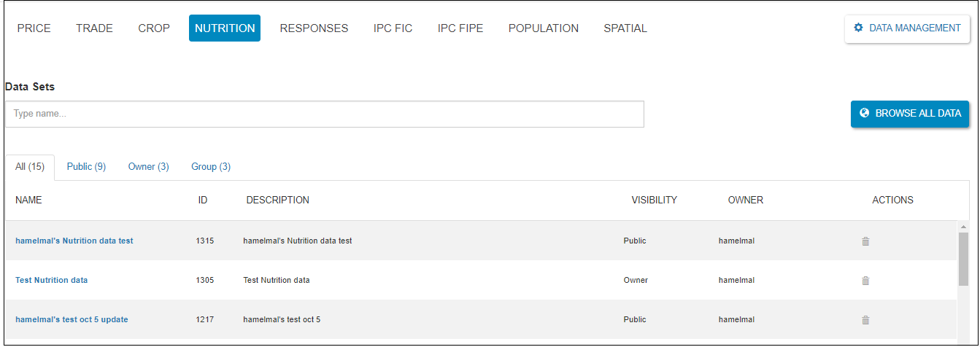Switch to the POPULATION tab
The width and height of the screenshot is (980, 347).
tap(543, 28)
